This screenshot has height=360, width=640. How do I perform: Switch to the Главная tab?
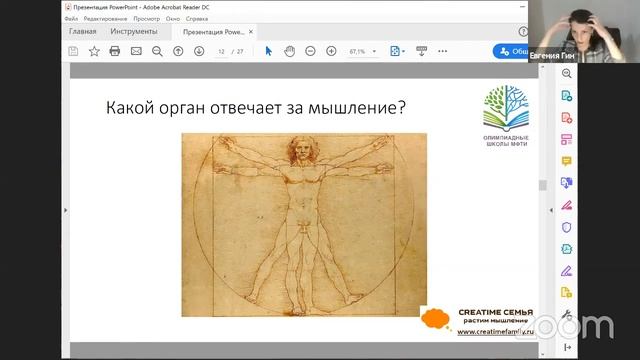click(82, 31)
